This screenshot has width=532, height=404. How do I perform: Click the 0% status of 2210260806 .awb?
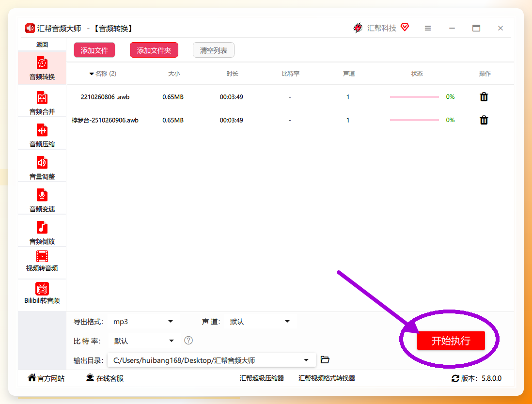(x=450, y=97)
